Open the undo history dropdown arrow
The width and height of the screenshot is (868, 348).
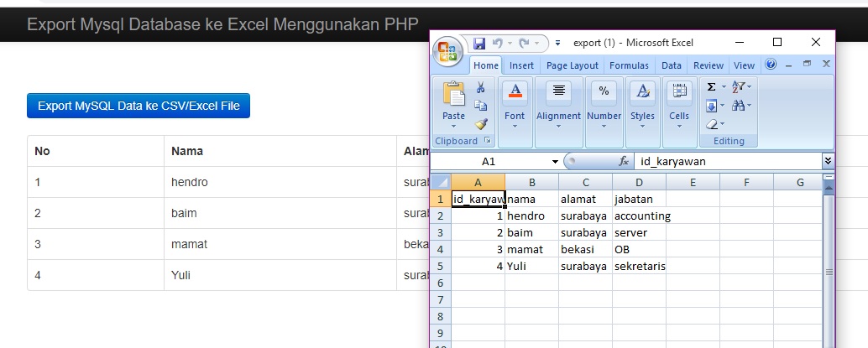pyautogui.click(x=509, y=43)
